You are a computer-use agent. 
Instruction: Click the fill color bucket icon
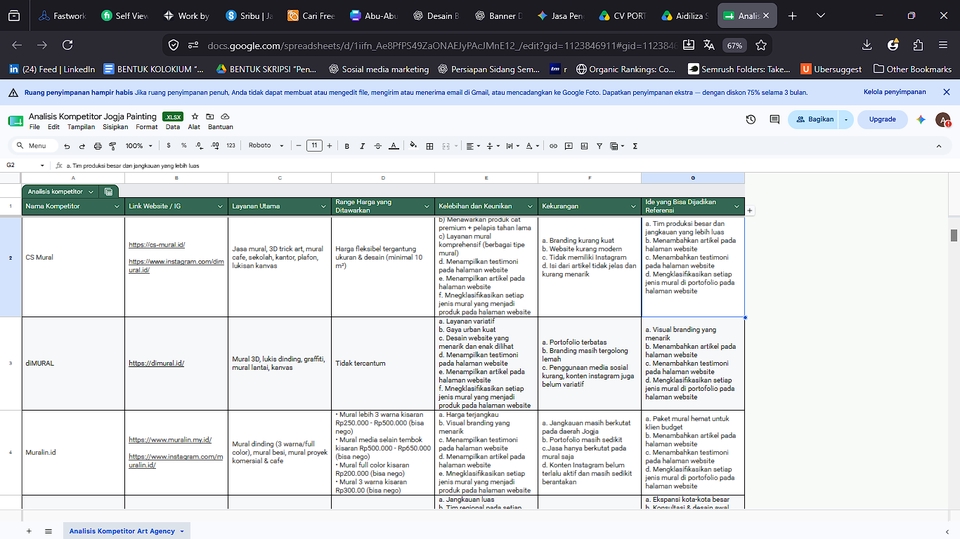coord(413,146)
